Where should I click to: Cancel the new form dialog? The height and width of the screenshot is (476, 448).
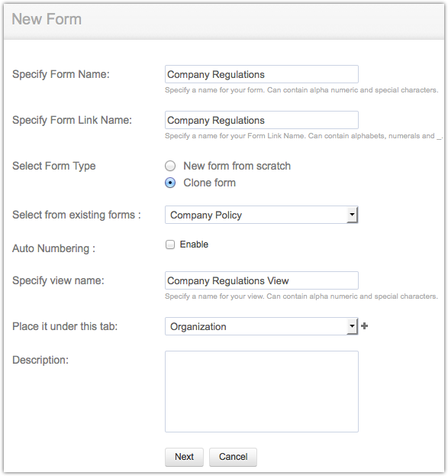click(x=233, y=457)
